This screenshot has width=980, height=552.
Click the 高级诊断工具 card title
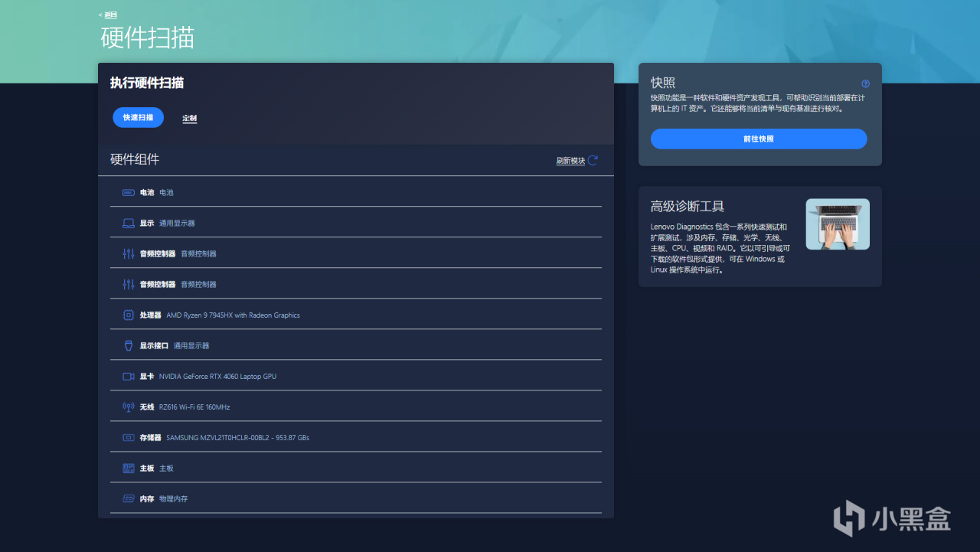tap(688, 206)
